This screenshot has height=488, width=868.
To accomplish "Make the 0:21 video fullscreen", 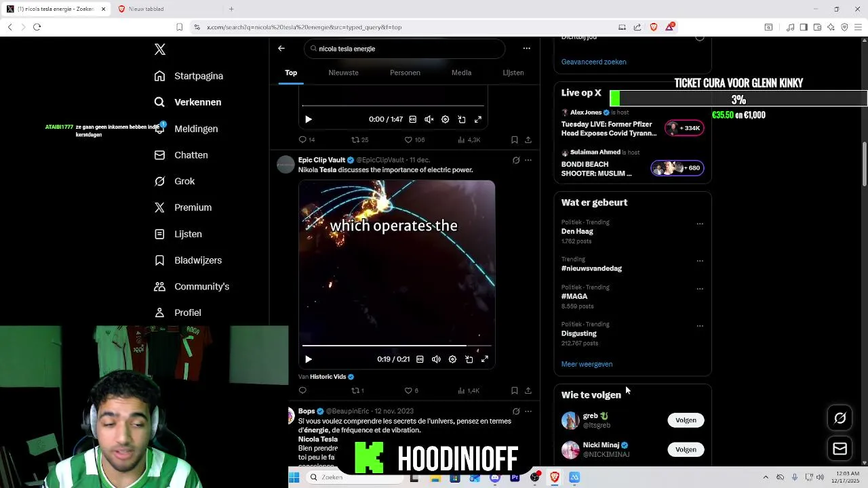I will (x=485, y=359).
